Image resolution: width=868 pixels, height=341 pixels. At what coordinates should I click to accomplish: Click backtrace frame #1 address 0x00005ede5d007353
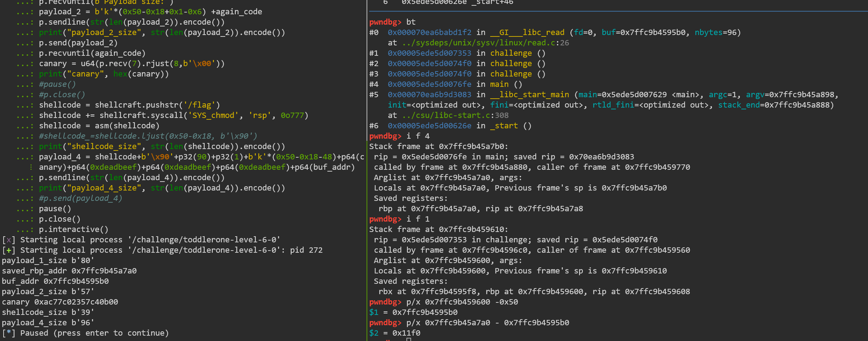[429, 53]
